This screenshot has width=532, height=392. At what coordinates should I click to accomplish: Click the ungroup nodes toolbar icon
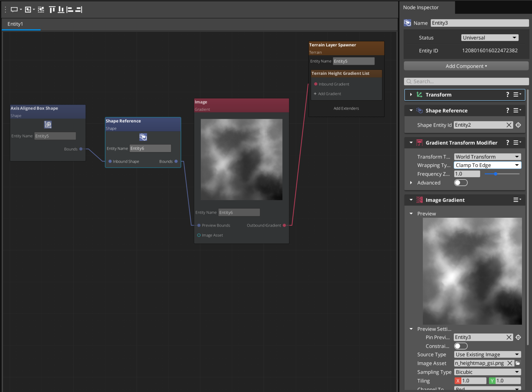coord(41,9)
